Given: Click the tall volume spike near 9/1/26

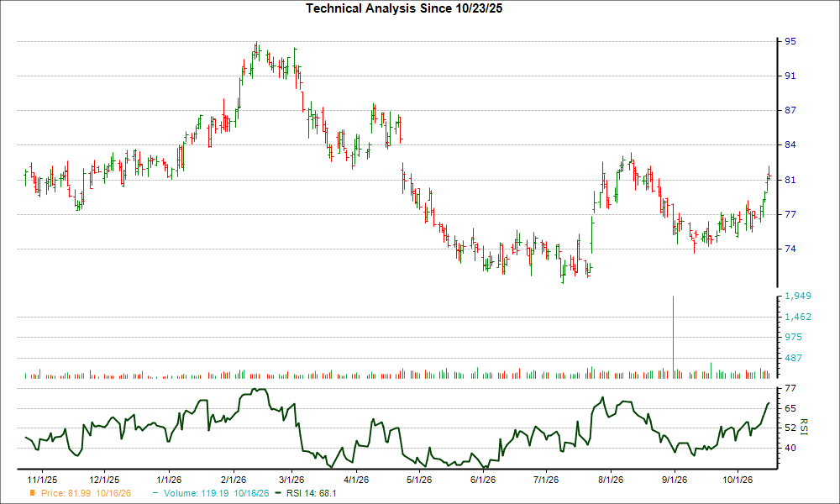Looking at the screenshot, I should click(673, 337).
